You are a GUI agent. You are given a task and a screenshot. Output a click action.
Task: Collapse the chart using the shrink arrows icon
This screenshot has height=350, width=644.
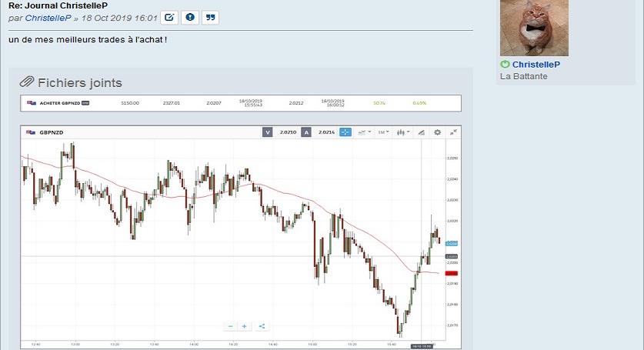point(453,132)
